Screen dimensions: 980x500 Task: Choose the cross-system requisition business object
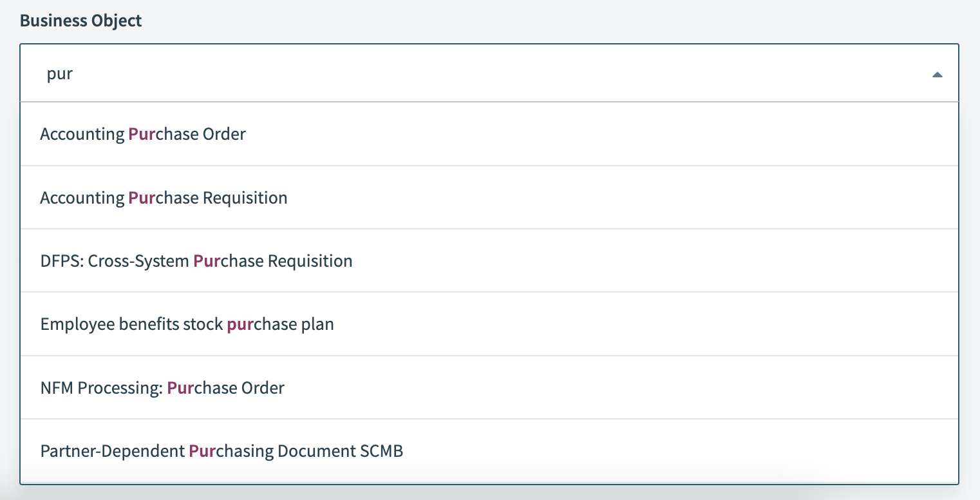point(196,260)
